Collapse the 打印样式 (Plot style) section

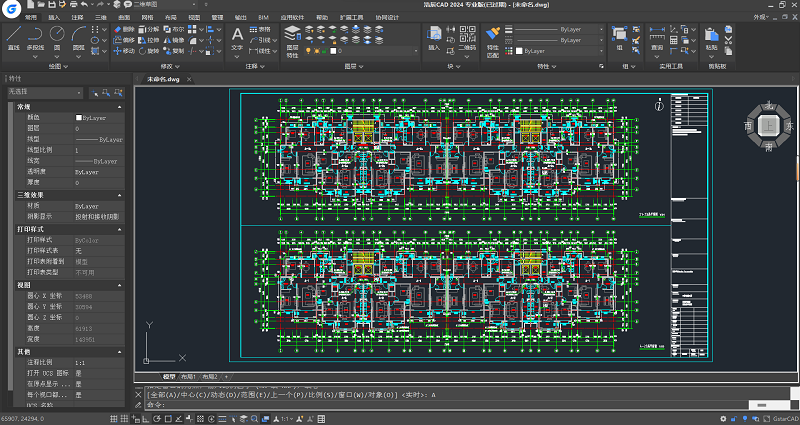click(120, 230)
